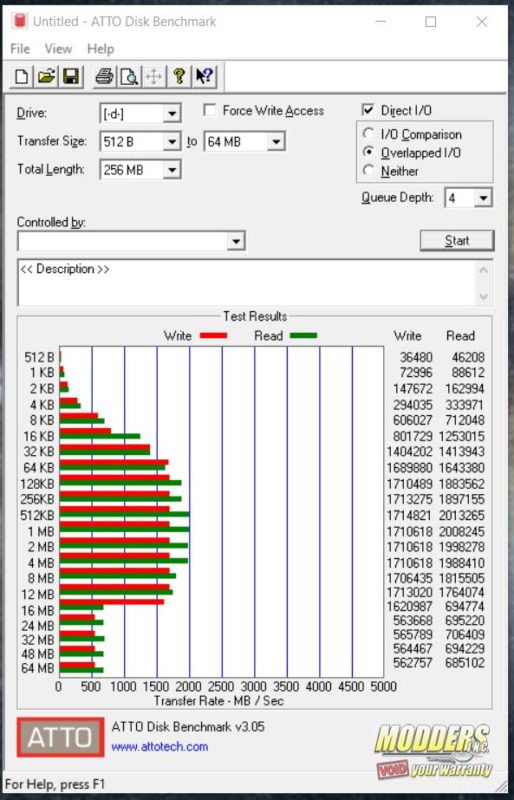Select the I/O Comparison radio button

pos(368,134)
